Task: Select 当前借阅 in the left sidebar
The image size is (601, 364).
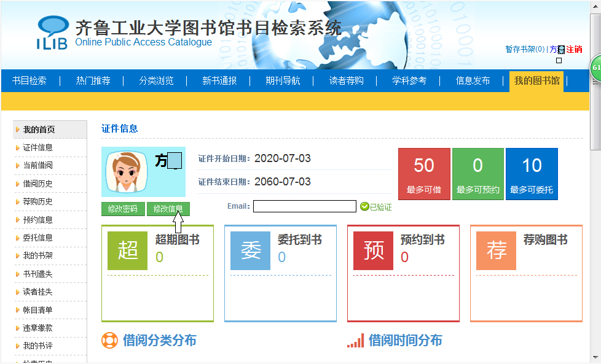Action: (x=38, y=165)
